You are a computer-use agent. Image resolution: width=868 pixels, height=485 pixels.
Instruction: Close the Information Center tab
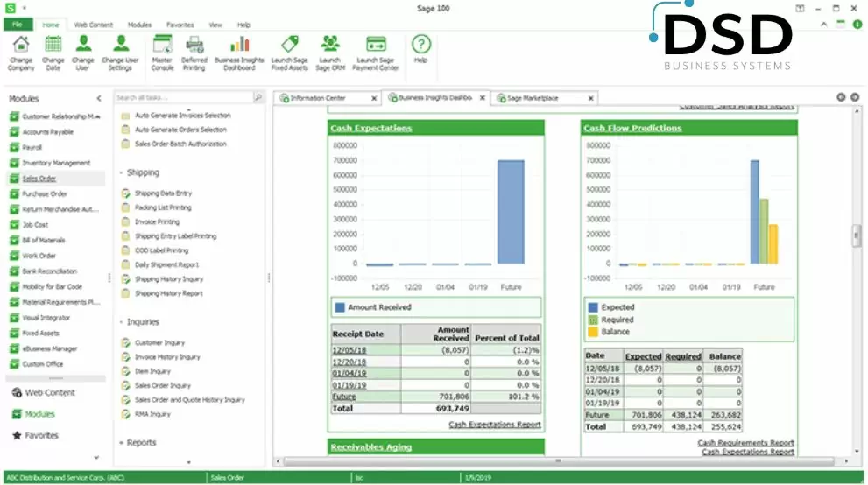coord(374,98)
